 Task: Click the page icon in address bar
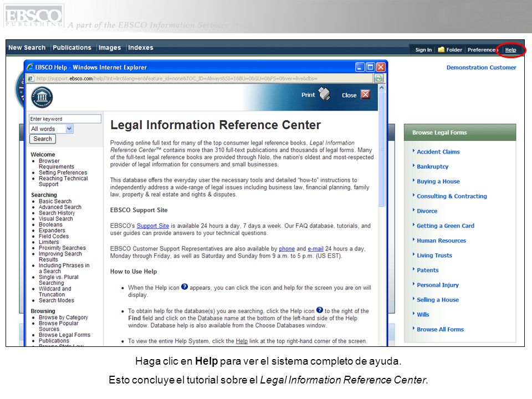coord(31,78)
